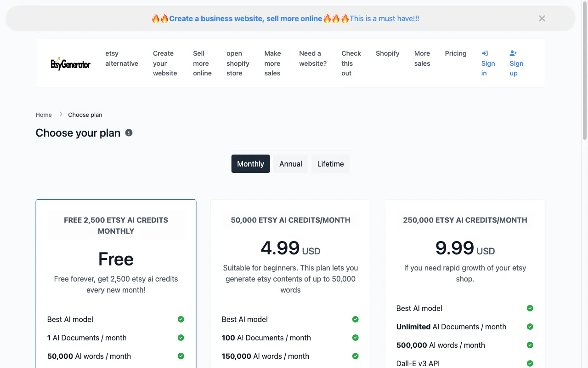The width and height of the screenshot is (588, 368).
Task: Click the Sign up link text
Action: pyautogui.click(x=516, y=68)
